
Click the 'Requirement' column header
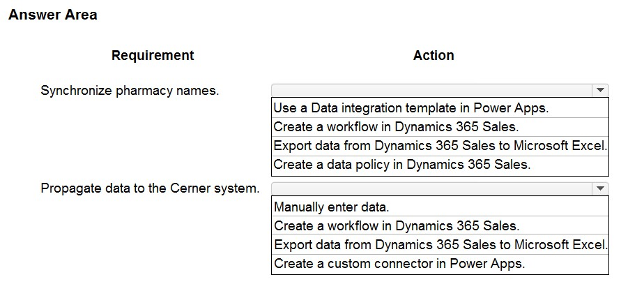tap(153, 55)
